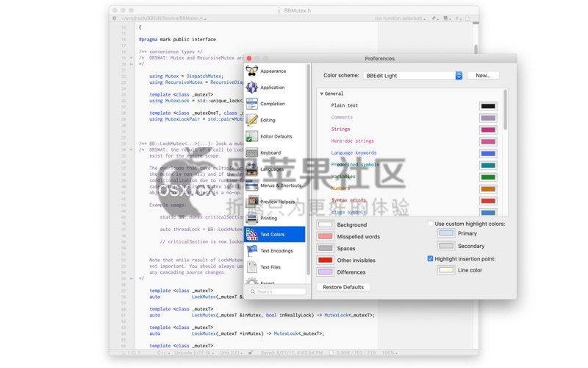Click the document icon at editor toolbar's right end
588x368 pixels.
(x=467, y=18)
